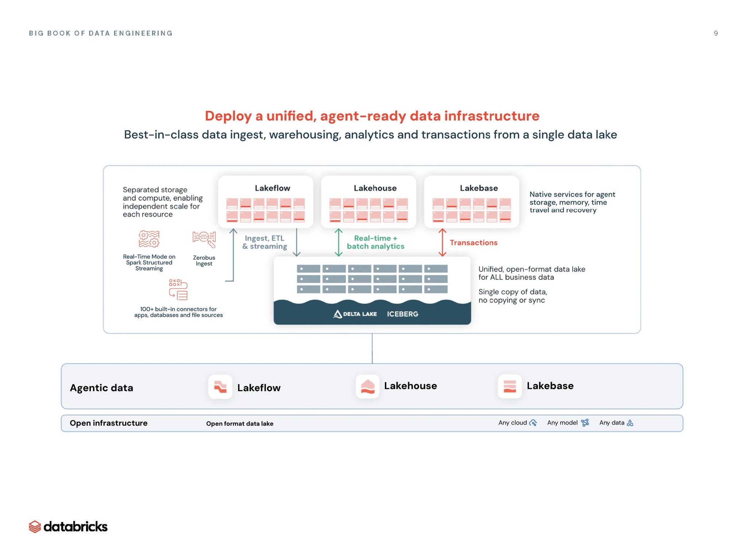Click the red 'Transactions' label
Image resolution: width=747 pixels, height=560 pixels.
click(473, 242)
